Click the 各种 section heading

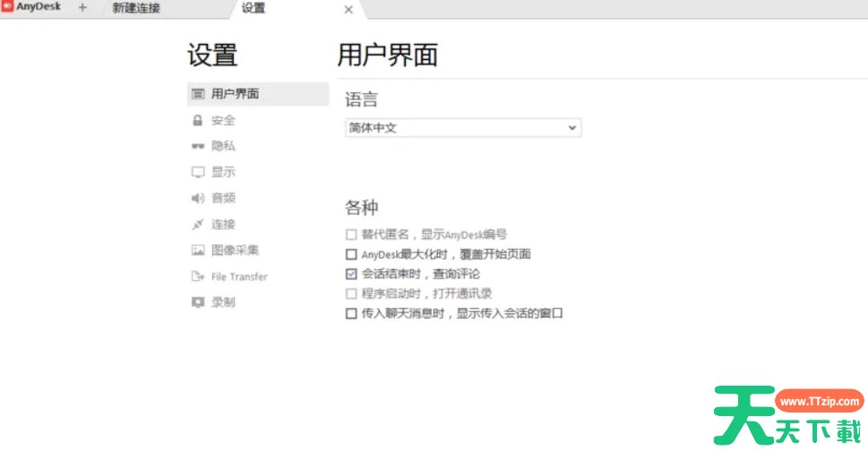click(362, 208)
